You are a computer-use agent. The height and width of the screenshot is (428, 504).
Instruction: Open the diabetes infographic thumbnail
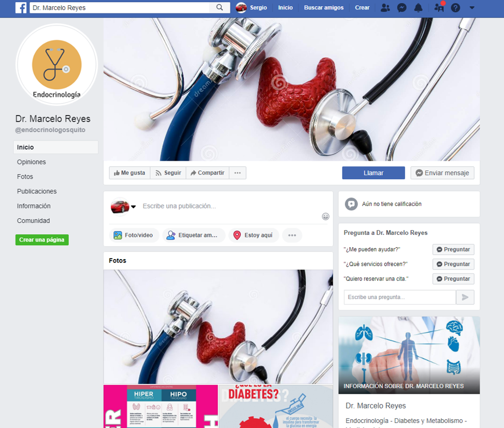pos(276,406)
